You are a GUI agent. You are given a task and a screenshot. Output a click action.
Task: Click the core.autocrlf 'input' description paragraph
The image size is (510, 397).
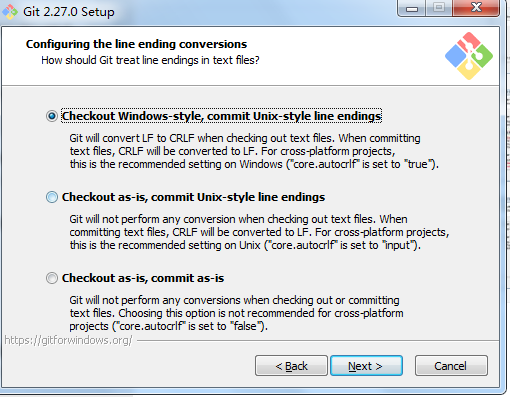click(x=259, y=232)
